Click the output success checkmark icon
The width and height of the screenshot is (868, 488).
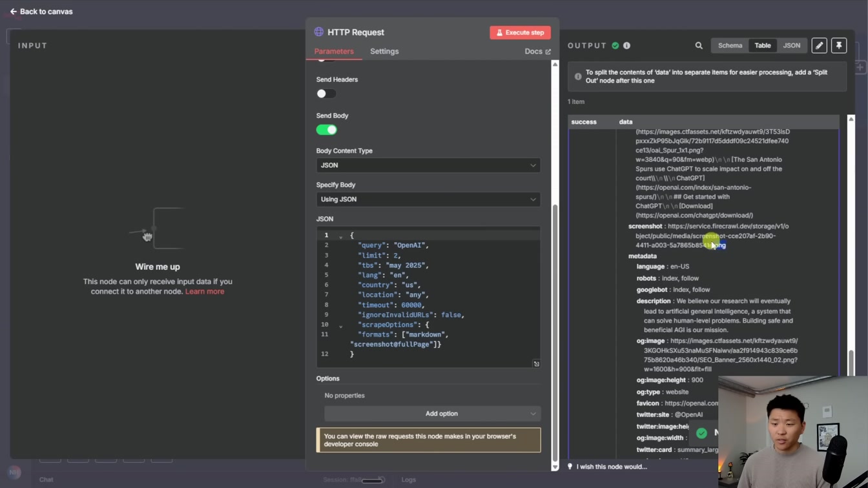[x=615, y=46]
